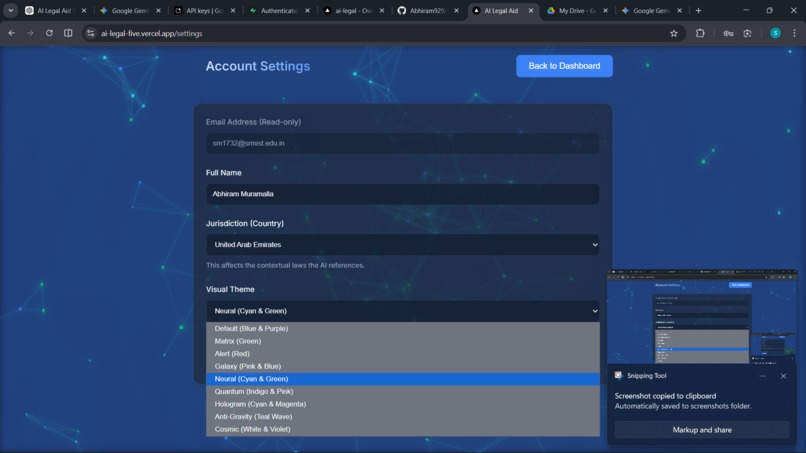The image size is (806, 453).
Task: Click the Full Name input field
Action: (402, 194)
